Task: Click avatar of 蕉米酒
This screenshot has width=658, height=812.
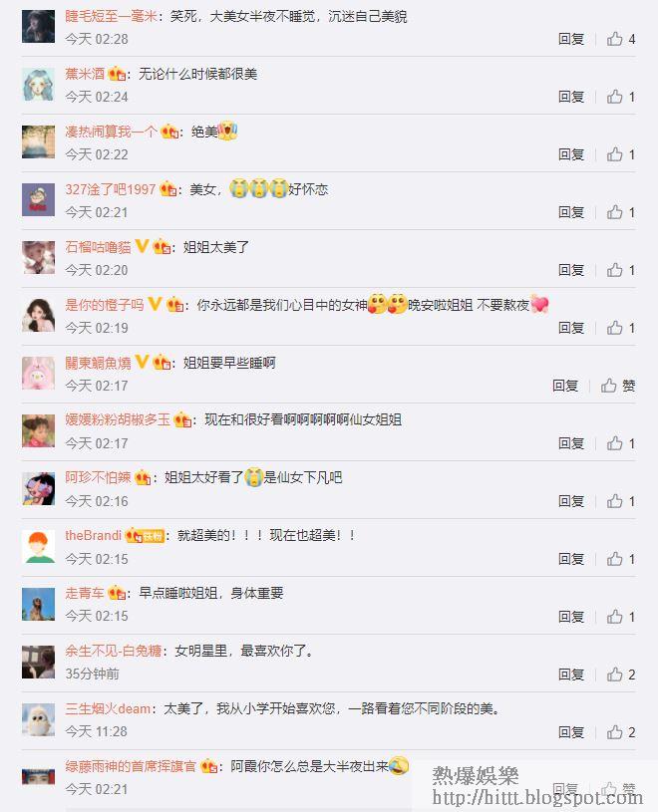Action: (x=38, y=85)
